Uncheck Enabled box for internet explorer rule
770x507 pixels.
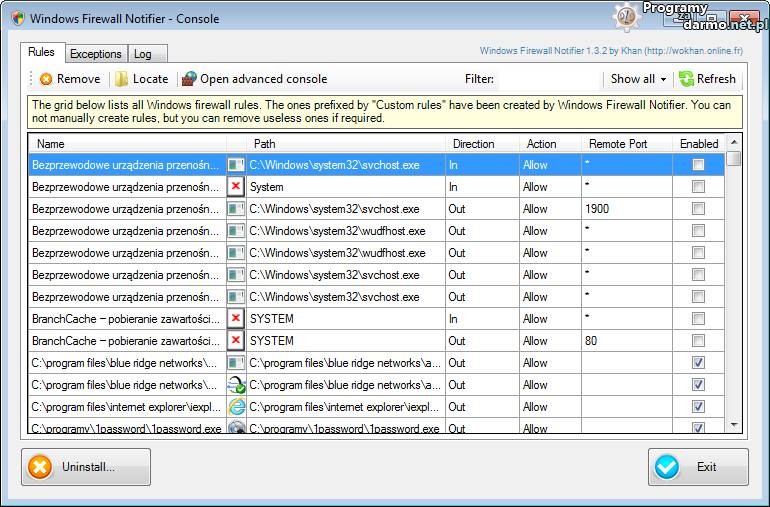[x=698, y=407]
